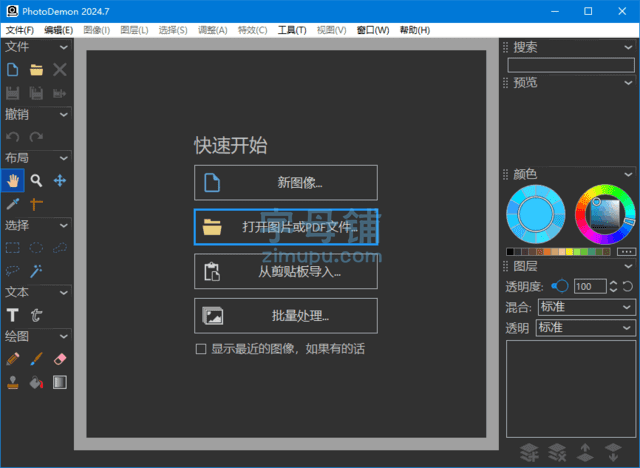Click the 批量处理 button
640x468 pixels.
(x=286, y=316)
